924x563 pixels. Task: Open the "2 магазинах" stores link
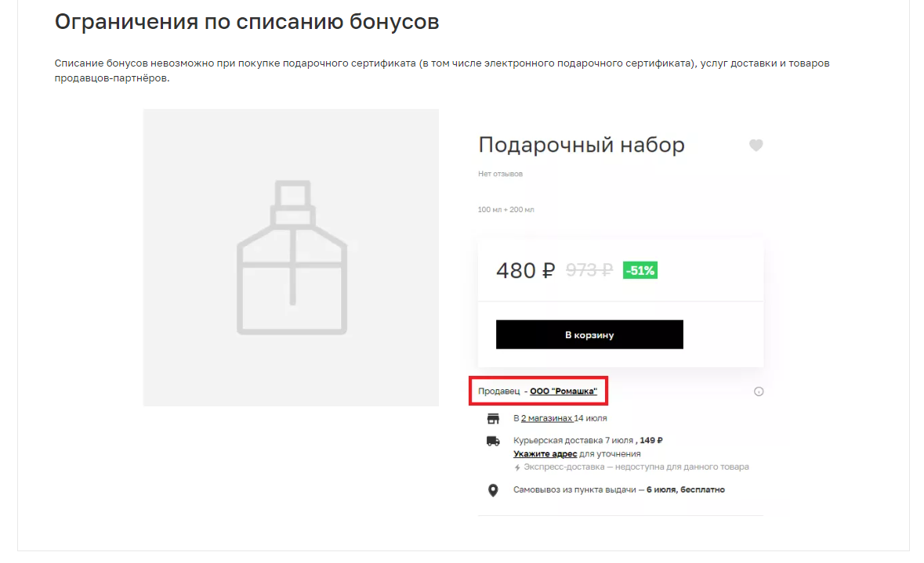click(546, 418)
